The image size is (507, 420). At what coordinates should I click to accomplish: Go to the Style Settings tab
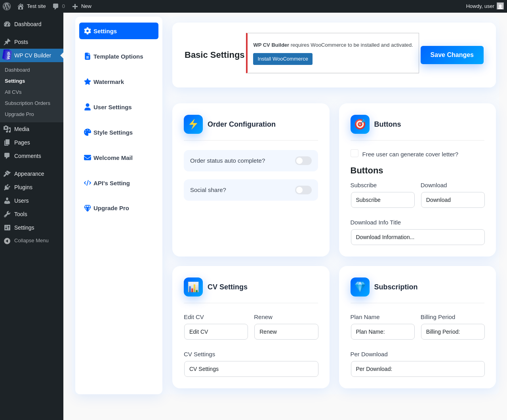tap(119, 132)
